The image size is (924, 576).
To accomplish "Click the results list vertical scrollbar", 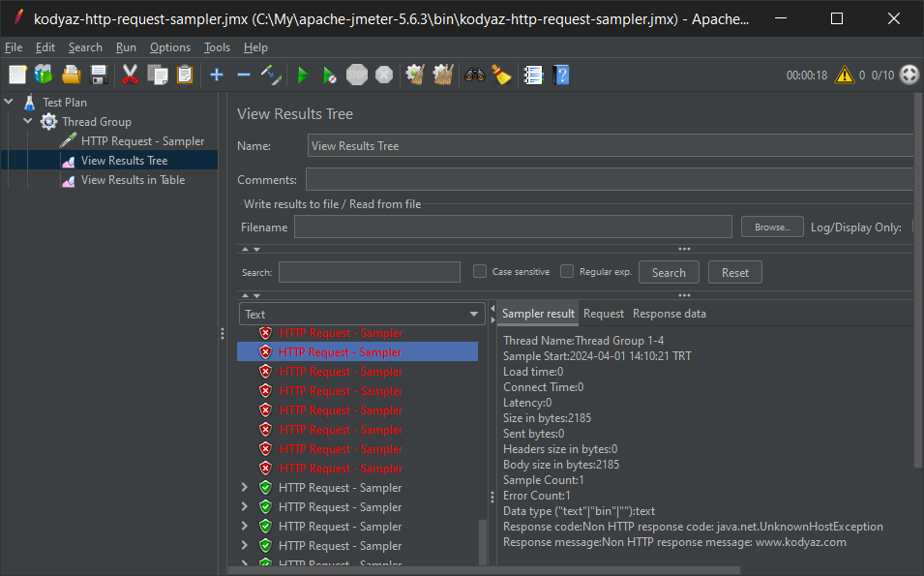I will 483,541.
